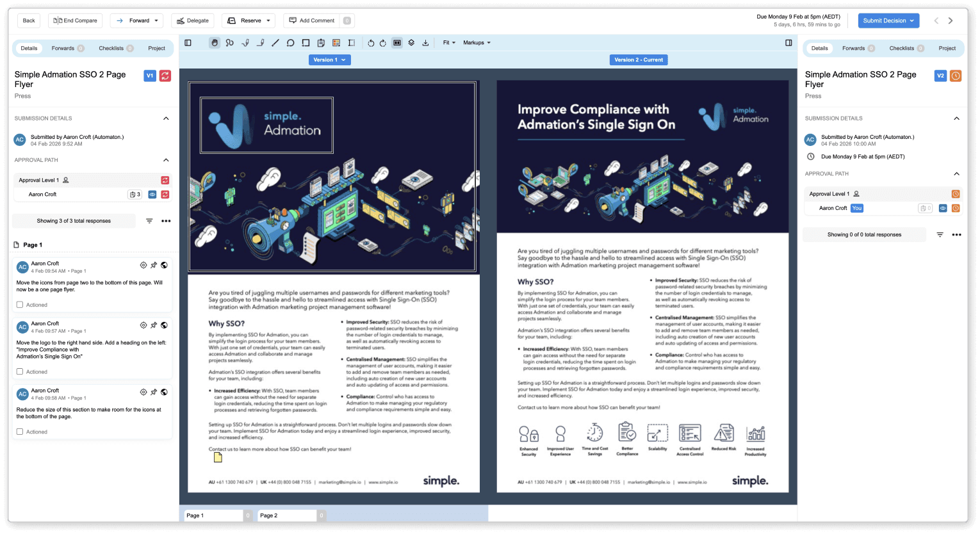Select the line annotation tool

[x=275, y=43]
